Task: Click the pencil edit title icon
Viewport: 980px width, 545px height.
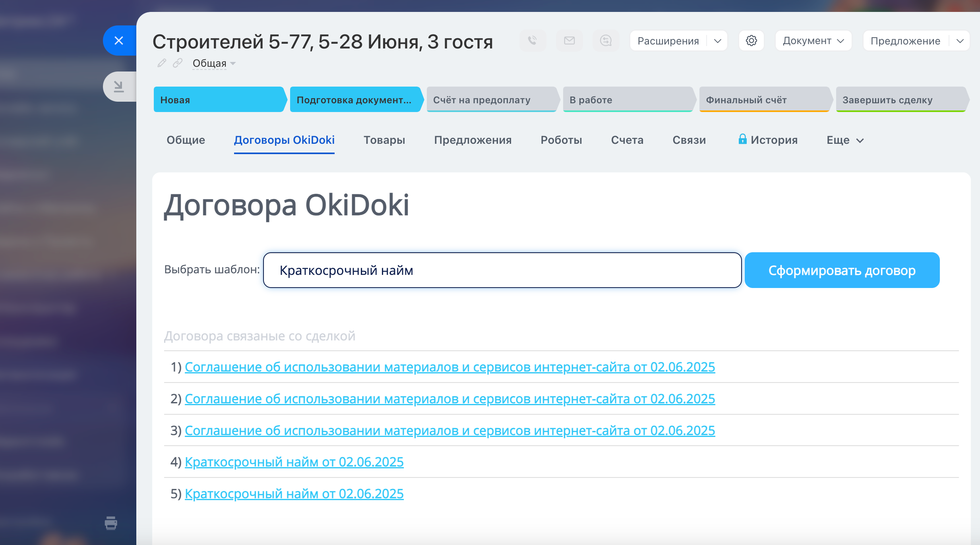Action: coord(161,63)
